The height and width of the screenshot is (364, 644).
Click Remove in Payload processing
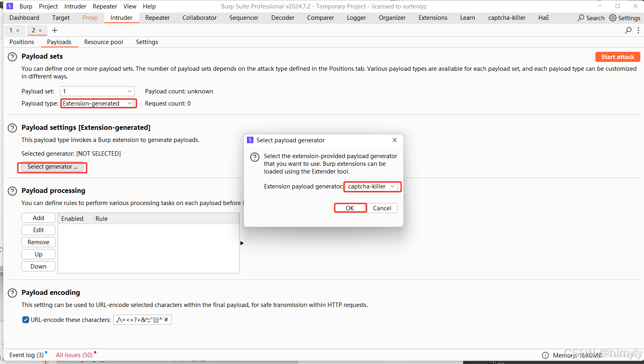coord(38,242)
